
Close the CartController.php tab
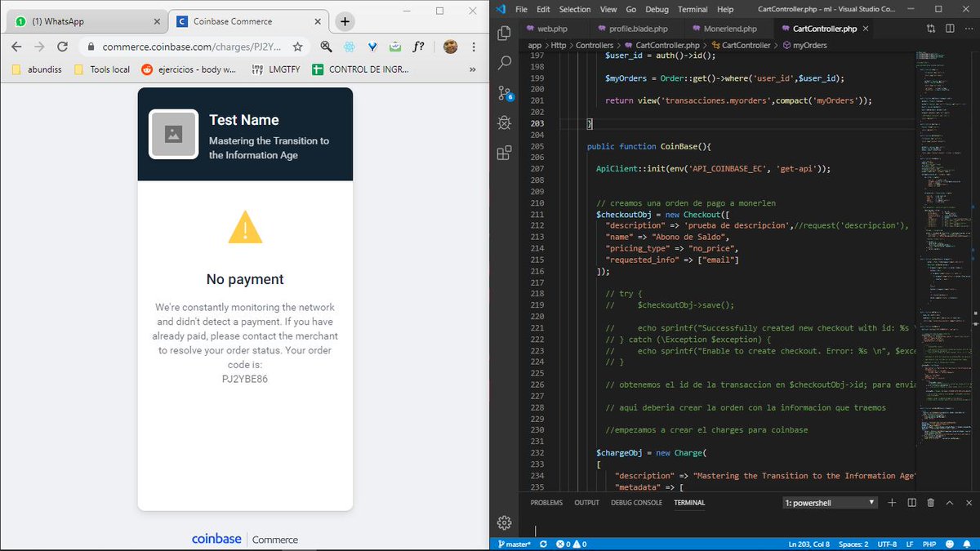tap(866, 29)
